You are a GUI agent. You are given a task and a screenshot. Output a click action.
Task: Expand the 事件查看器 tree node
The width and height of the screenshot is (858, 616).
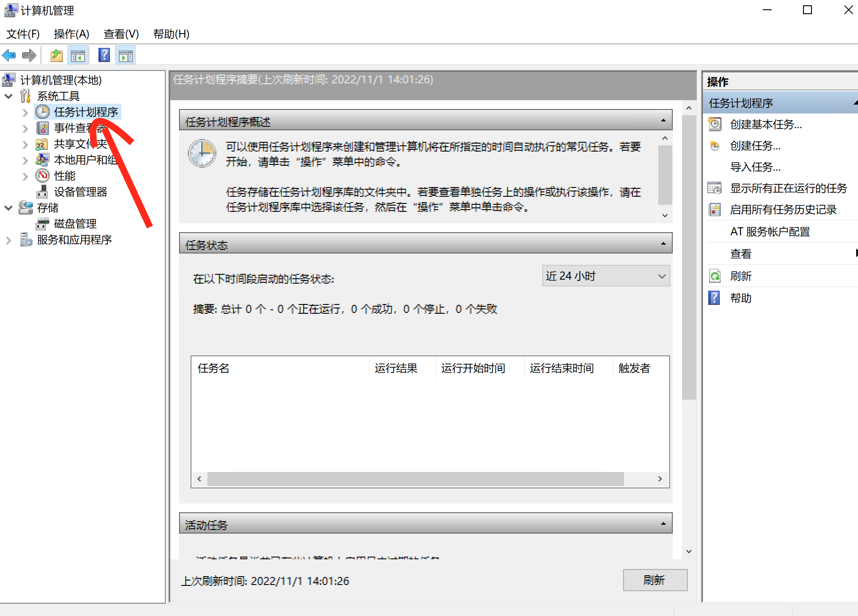point(25,129)
